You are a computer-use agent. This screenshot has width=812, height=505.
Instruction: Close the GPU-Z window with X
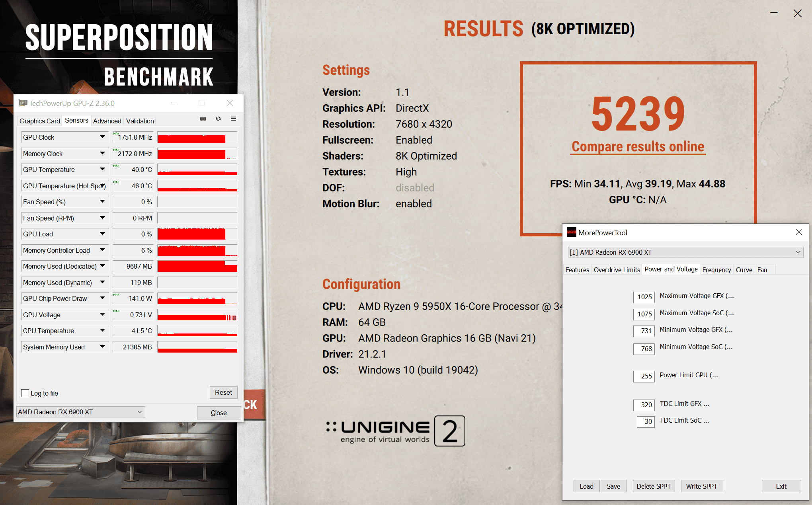click(x=230, y=103)
